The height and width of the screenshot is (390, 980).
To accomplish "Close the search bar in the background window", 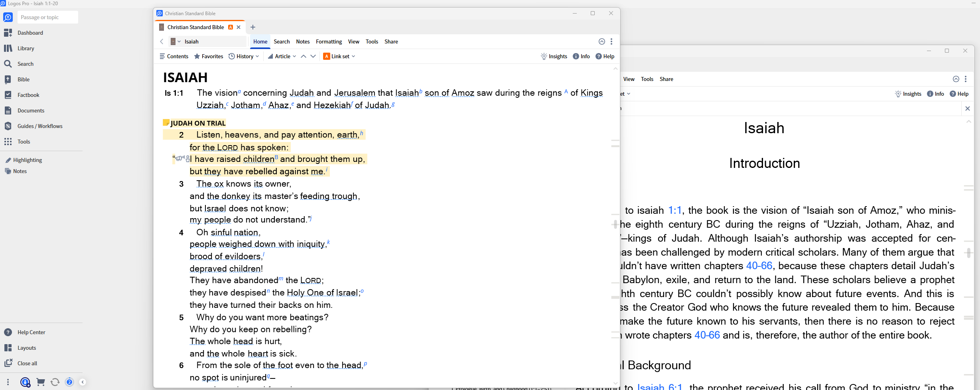I will click(x=967, y=108).
